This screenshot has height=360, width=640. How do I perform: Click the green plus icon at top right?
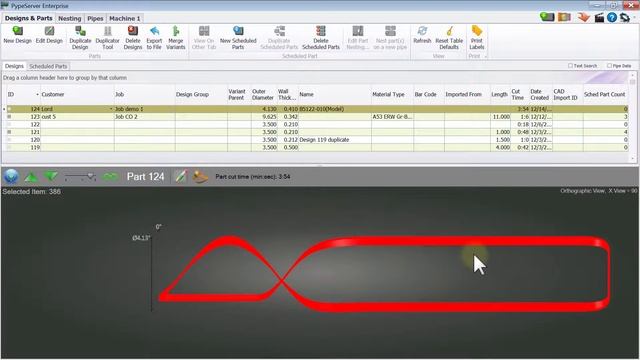coord(547,17)
